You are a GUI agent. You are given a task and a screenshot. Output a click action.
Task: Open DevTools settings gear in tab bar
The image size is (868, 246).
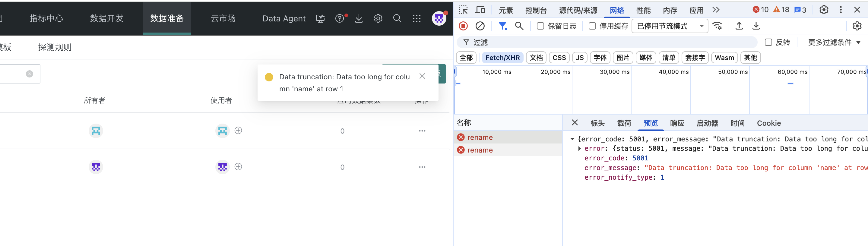[x=824, y=10]
